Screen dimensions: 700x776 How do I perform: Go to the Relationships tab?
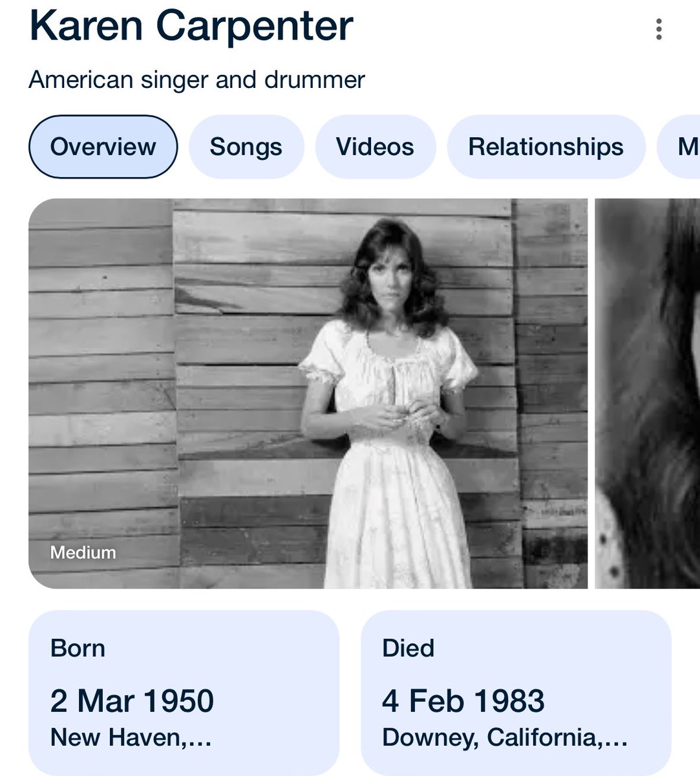point(546,147)
